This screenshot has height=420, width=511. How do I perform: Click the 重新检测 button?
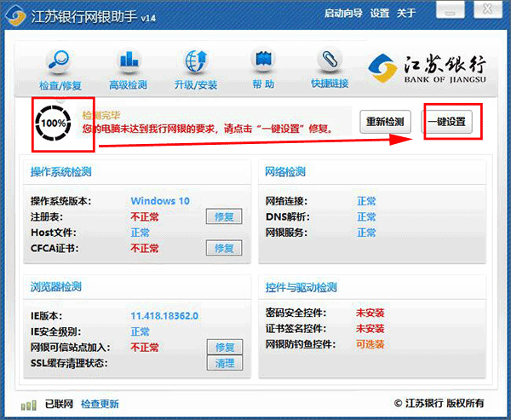pyautogui.click(x=385, y=122)
